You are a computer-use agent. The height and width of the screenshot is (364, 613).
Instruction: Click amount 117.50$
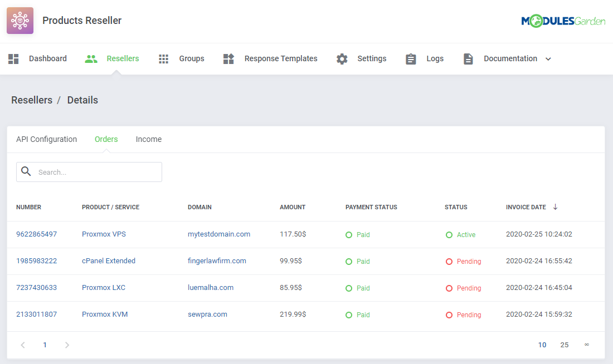(x=293, y=234)
